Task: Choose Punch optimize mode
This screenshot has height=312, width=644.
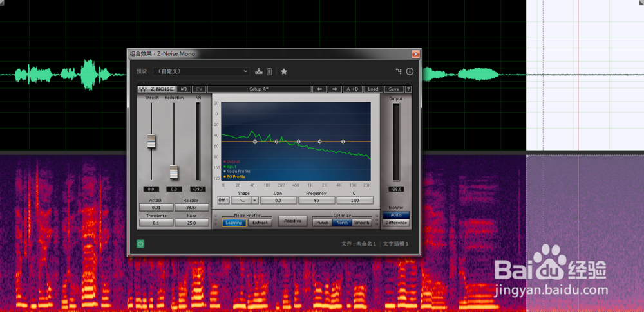Action: pyautogui.click(x=323, y=223)
